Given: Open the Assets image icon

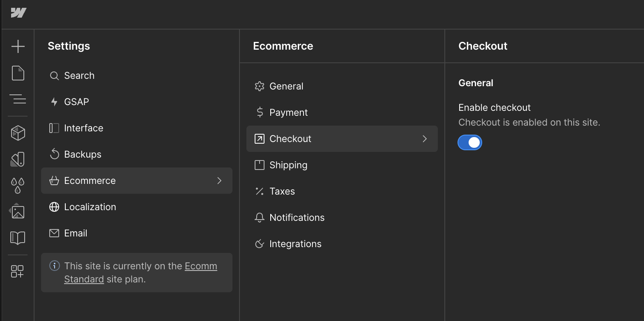Looking at the screenshot, I should point(18,211).
